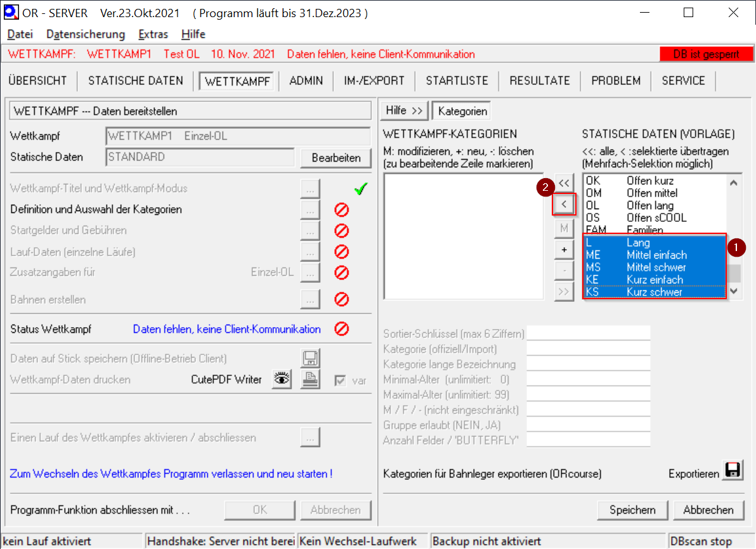Screen dimensions: 756x549
Task: Open the Datensicherung menu
Action: pyautogui.click(x=86, y=34)
